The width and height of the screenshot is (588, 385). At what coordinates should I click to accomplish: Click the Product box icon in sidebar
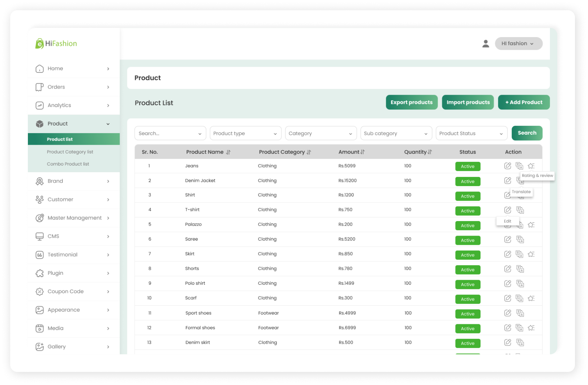tap(40, 124)
